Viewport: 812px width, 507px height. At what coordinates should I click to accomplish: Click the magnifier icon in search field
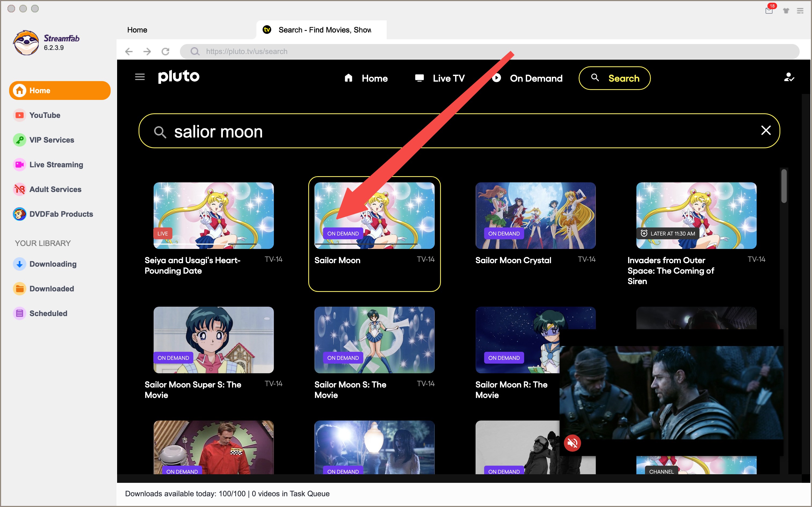(x=160, y=132)
